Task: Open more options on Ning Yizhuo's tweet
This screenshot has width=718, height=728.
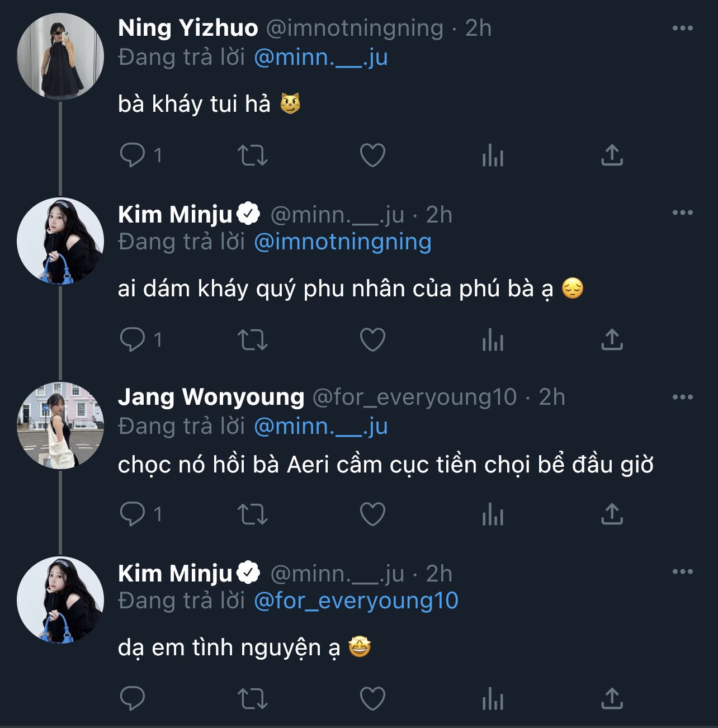Action: pos(682,28)
